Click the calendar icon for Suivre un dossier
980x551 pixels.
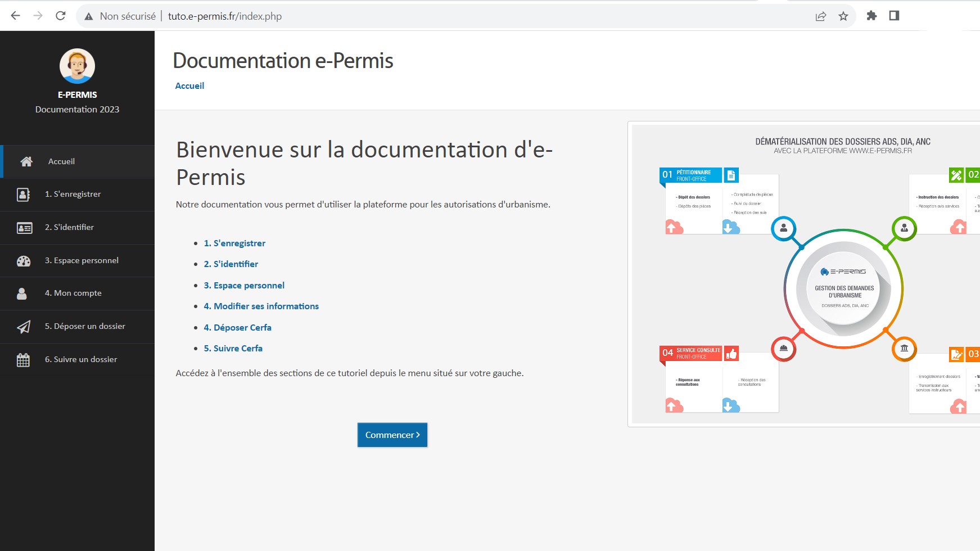(x=23, y=360)
